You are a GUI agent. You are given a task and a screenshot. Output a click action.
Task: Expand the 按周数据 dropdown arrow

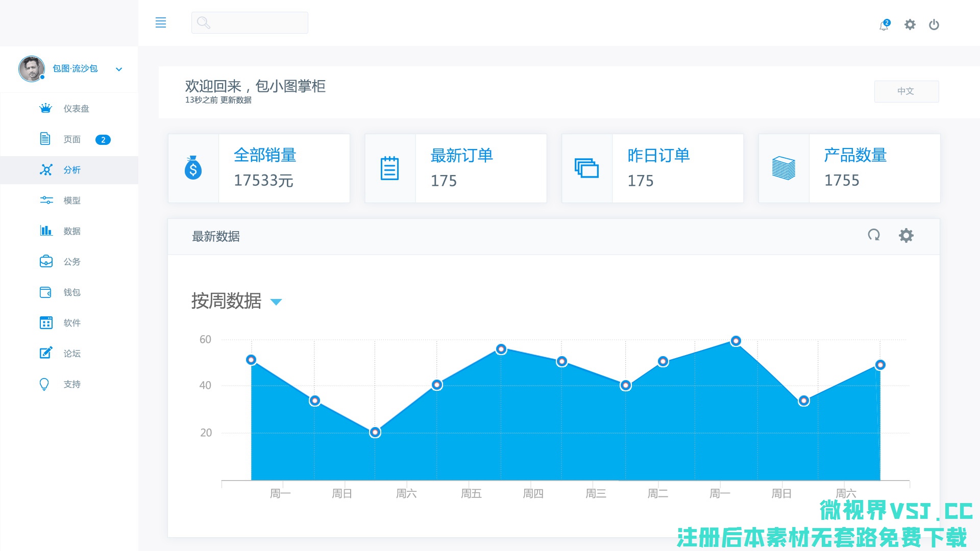[276, 302]
